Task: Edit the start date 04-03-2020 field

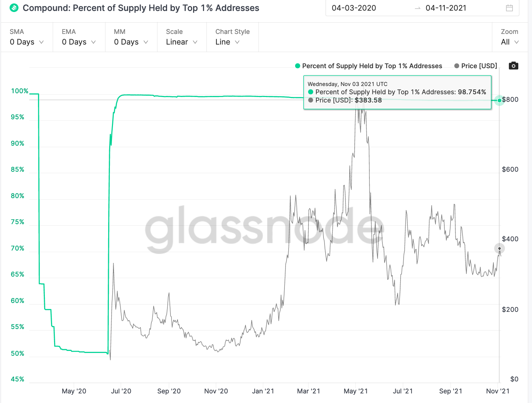Action: coord(354,8)
